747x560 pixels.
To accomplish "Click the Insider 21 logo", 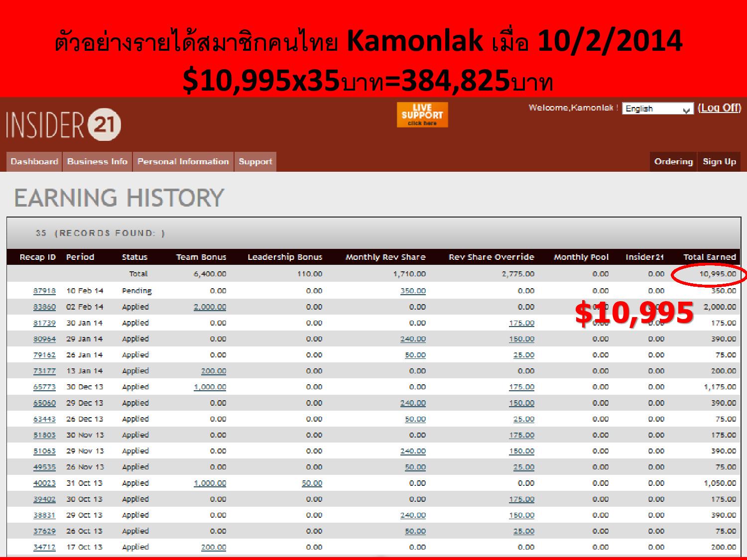I will 63,124.
